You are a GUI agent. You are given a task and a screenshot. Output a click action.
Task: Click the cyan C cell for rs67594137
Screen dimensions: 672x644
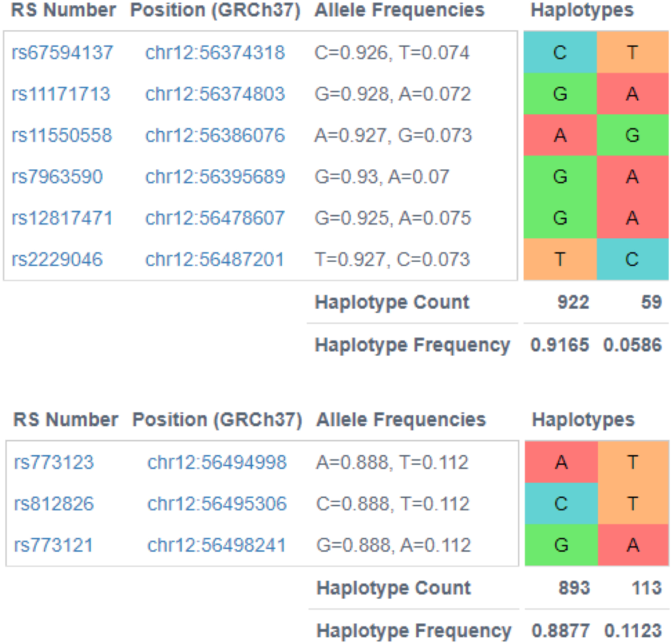coord(560,52)
